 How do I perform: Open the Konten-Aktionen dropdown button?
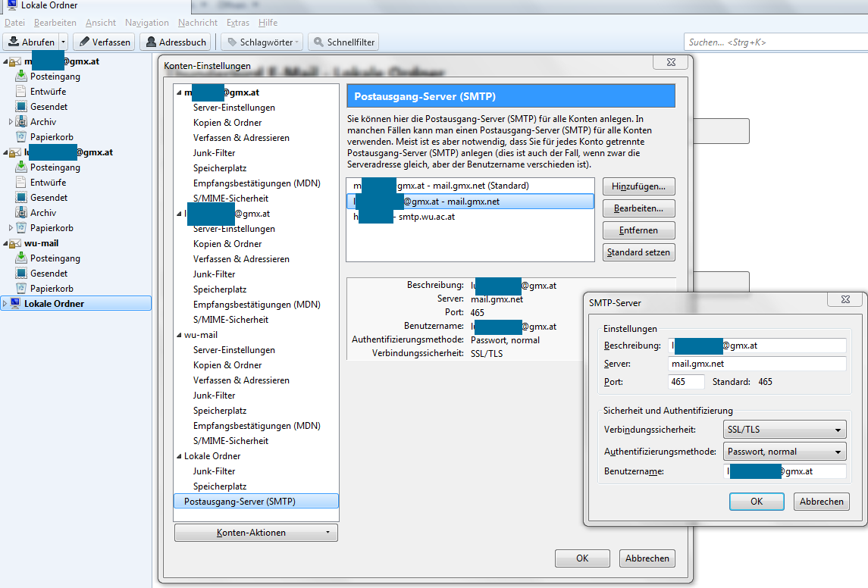pyautogui.click(x=256, y=533)
